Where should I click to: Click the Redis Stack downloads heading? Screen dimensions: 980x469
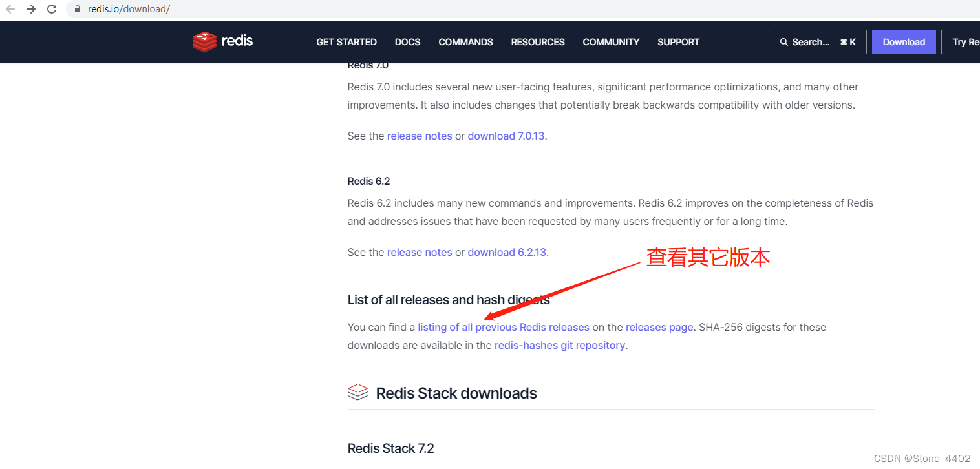(456, 393)
